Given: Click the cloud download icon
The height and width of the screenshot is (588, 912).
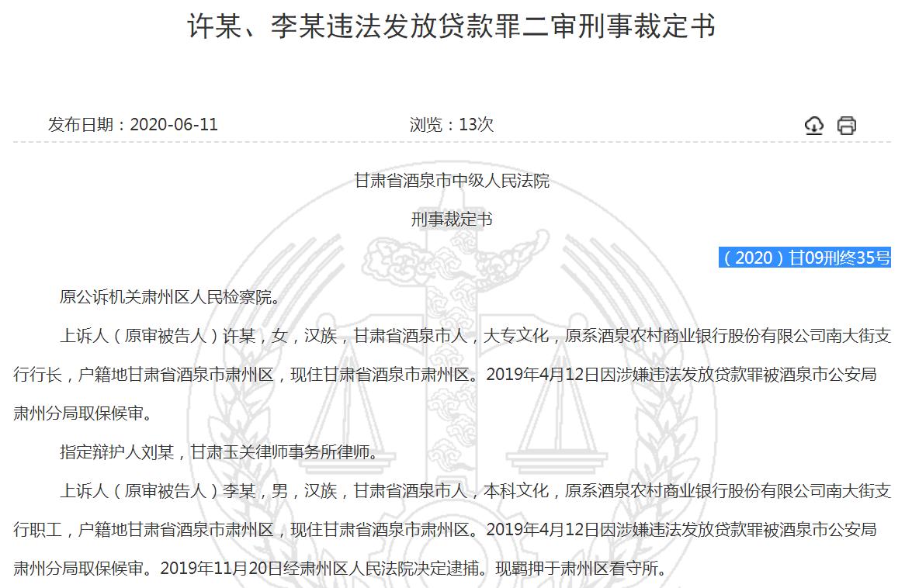Looking at the screenshot, I should (813, 125).
